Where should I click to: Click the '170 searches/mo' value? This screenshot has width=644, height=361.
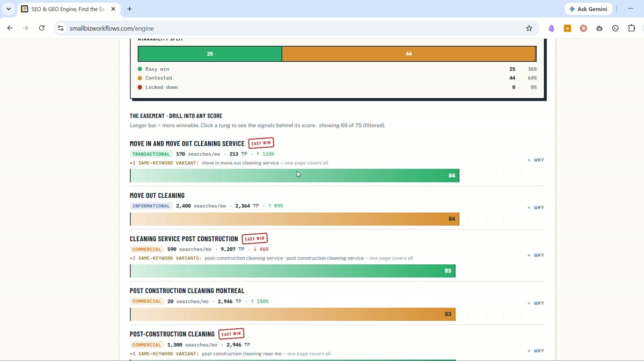(x=198, y=154)
